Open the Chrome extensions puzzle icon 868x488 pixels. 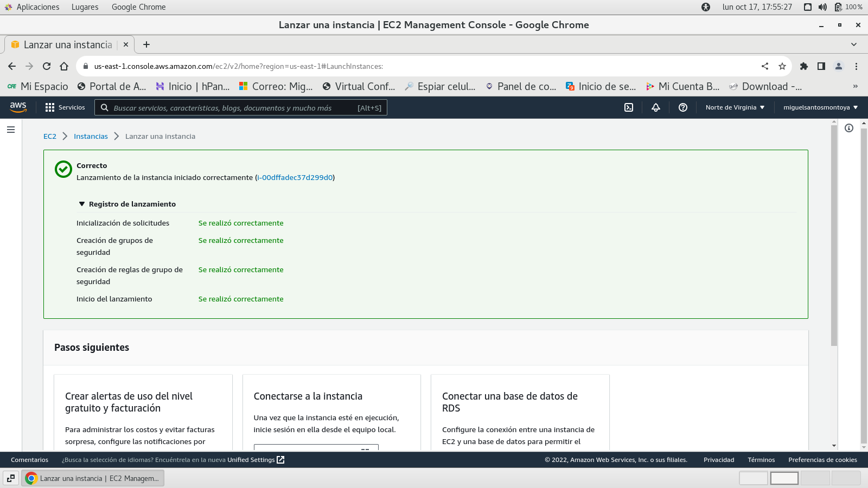tap(804, 66)
